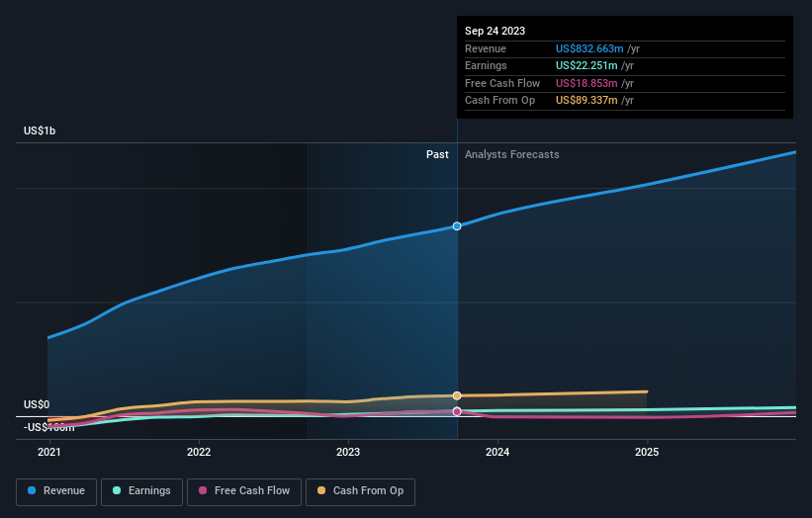Click the US$0 y-axis label

37,404
